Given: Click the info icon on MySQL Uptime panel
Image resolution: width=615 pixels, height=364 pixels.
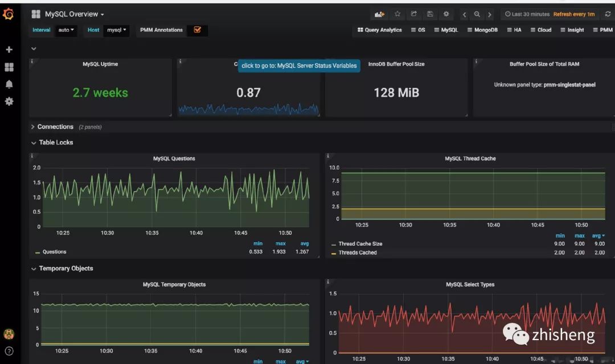Looking at the screenshot, I should pyautogui.click(x=32, y=61).
